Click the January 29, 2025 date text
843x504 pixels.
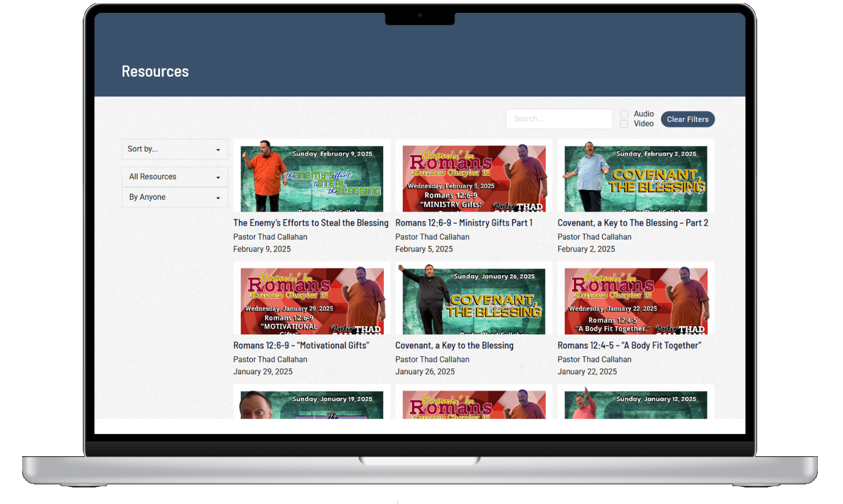pos(263,372)
